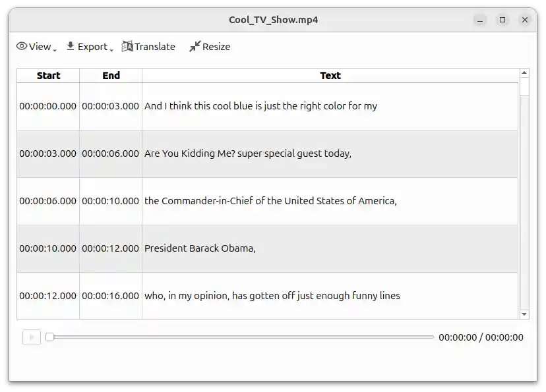Open the View dropdown menu
Viewport: 546px width, 392px height.
click(36, 46)
